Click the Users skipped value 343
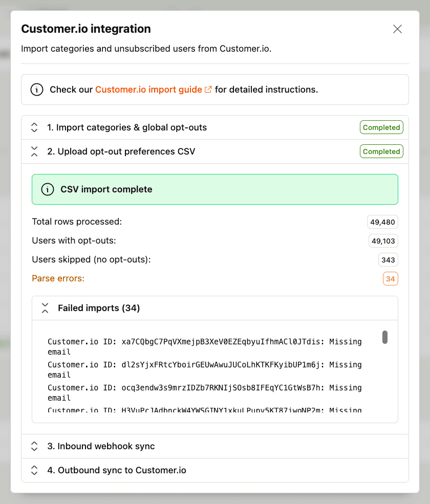 [388, 260]
